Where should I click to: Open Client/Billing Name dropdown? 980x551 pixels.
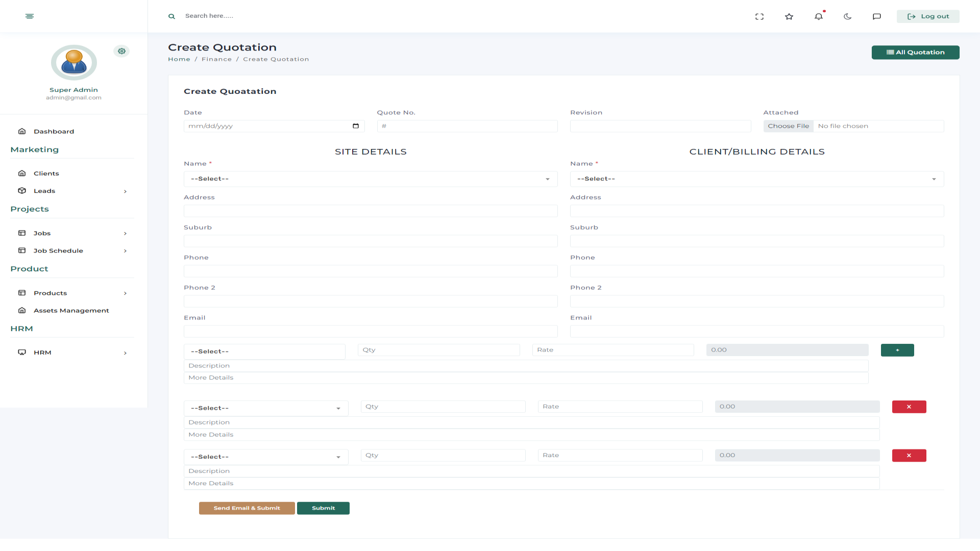(756, 179)
